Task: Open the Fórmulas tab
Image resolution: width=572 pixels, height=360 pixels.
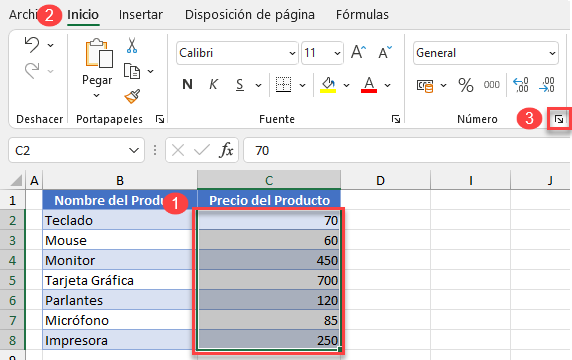Action: 362,15
